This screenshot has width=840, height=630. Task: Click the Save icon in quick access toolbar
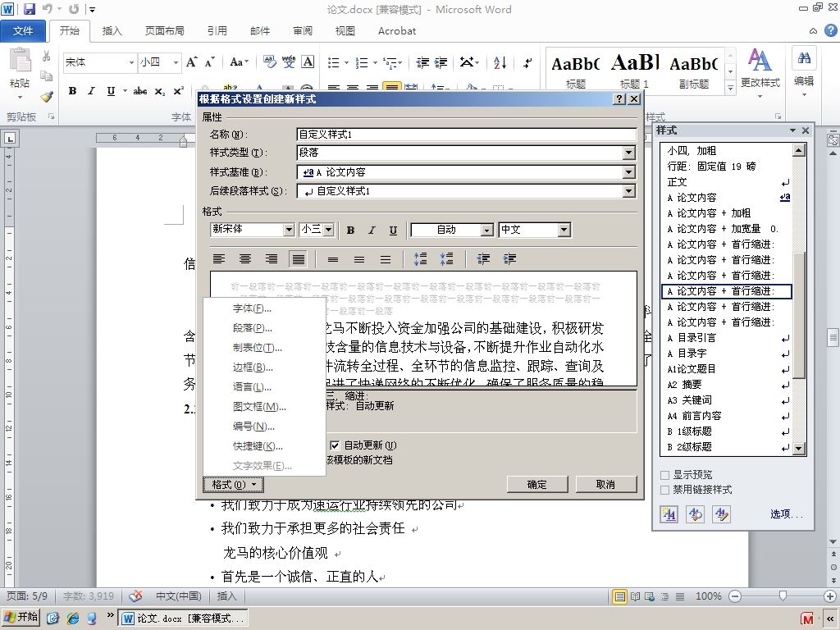30,9
